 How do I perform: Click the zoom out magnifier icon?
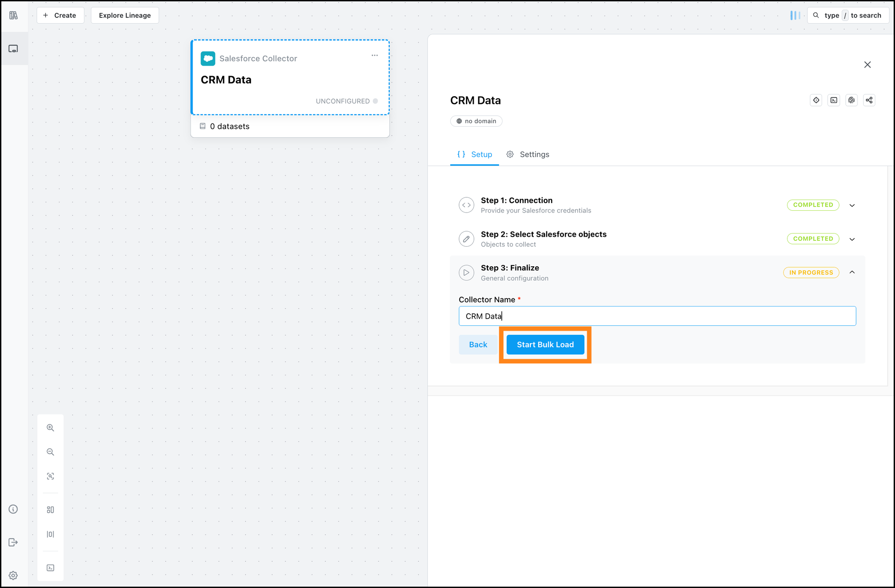click(x=51, y=452)
